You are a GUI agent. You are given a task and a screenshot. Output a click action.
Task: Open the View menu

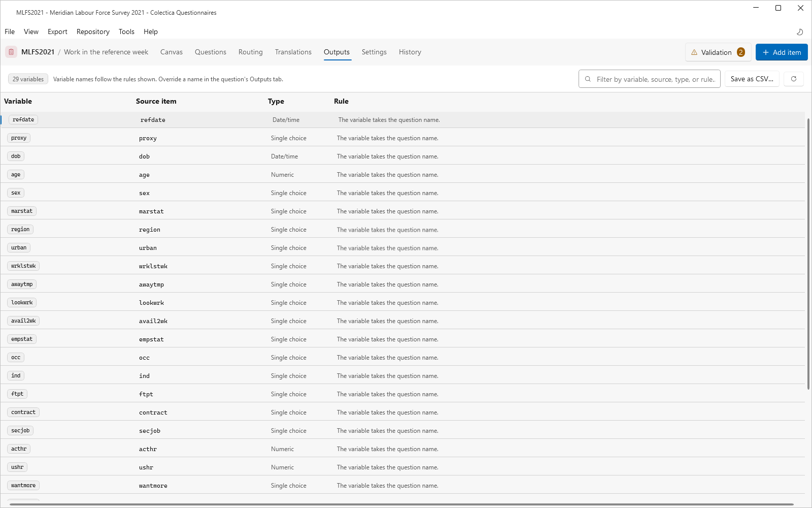pos(31,31)
